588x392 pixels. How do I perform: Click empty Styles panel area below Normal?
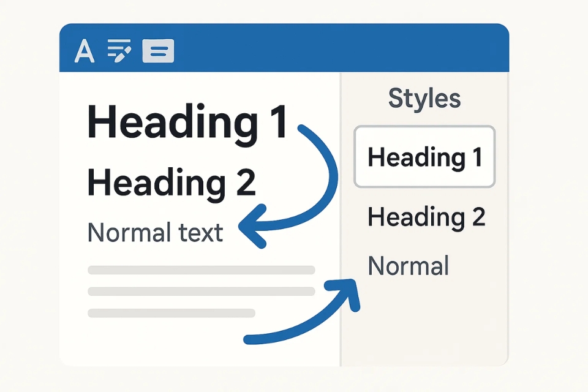(x=424, y=325)
